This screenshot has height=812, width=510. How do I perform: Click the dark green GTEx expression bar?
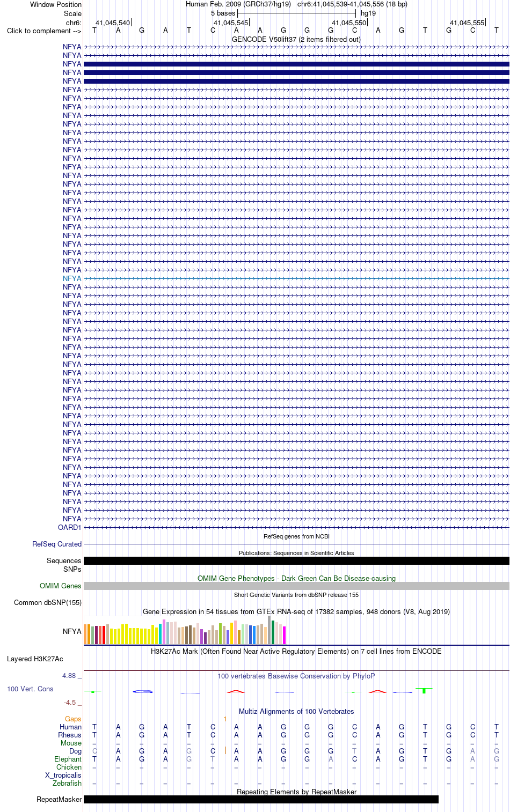[x=273, y=632]
